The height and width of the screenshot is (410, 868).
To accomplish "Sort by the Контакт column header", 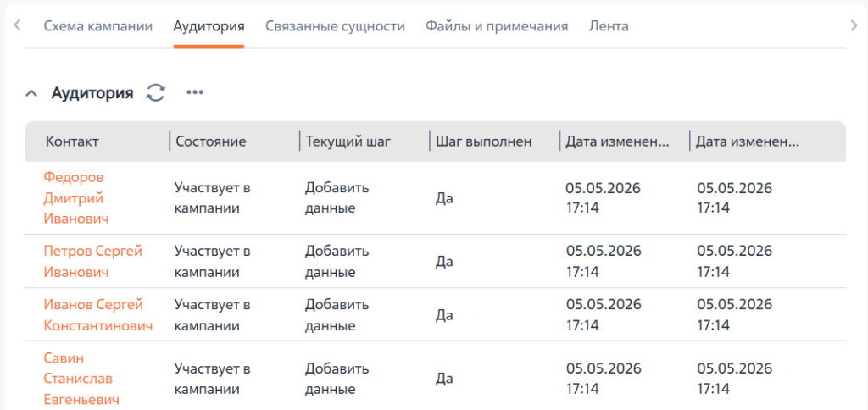I will click(73, 141).
